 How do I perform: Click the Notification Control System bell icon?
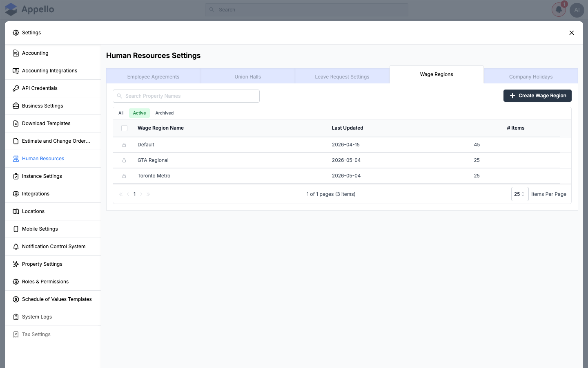pos(16,247)
